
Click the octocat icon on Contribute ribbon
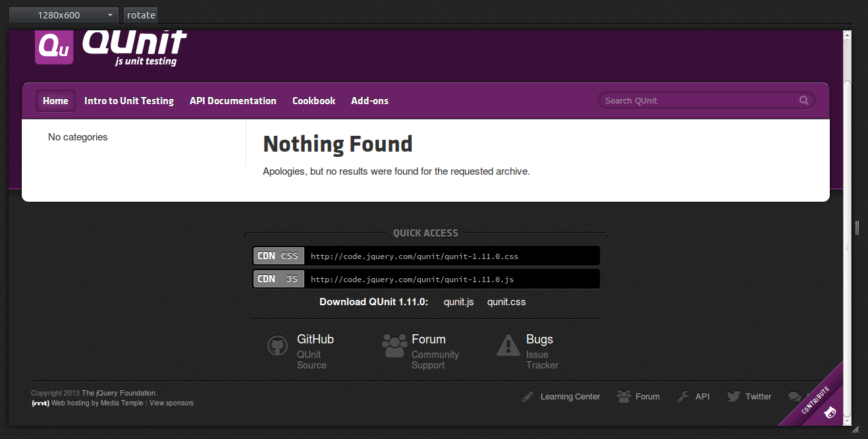click(x=830, y=413)
